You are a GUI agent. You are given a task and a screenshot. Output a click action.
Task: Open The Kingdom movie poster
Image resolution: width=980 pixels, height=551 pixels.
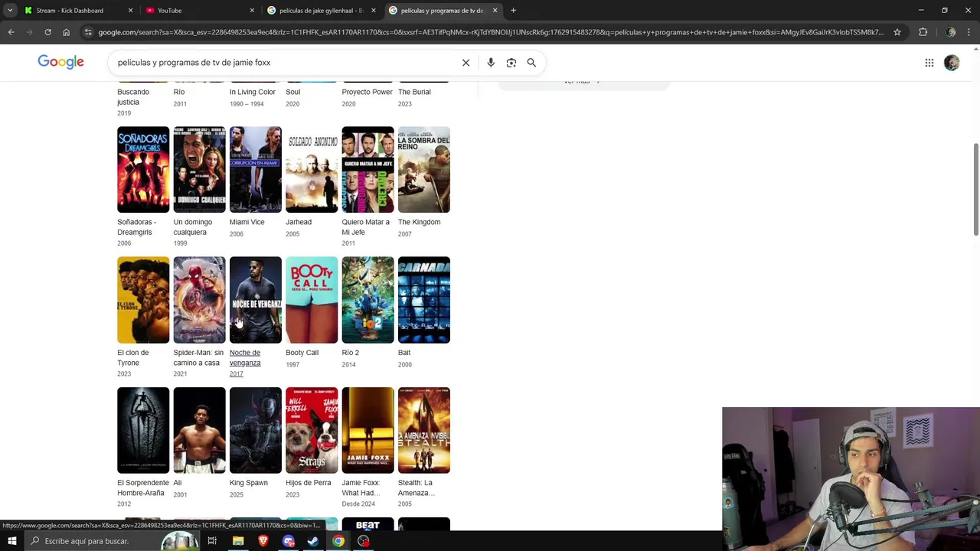point(424,169)
